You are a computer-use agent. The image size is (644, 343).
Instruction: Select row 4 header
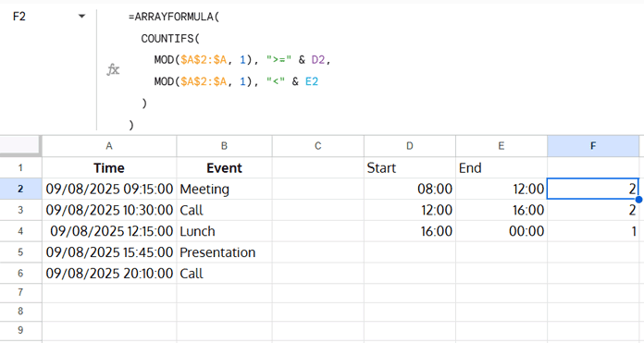(20, 231)
